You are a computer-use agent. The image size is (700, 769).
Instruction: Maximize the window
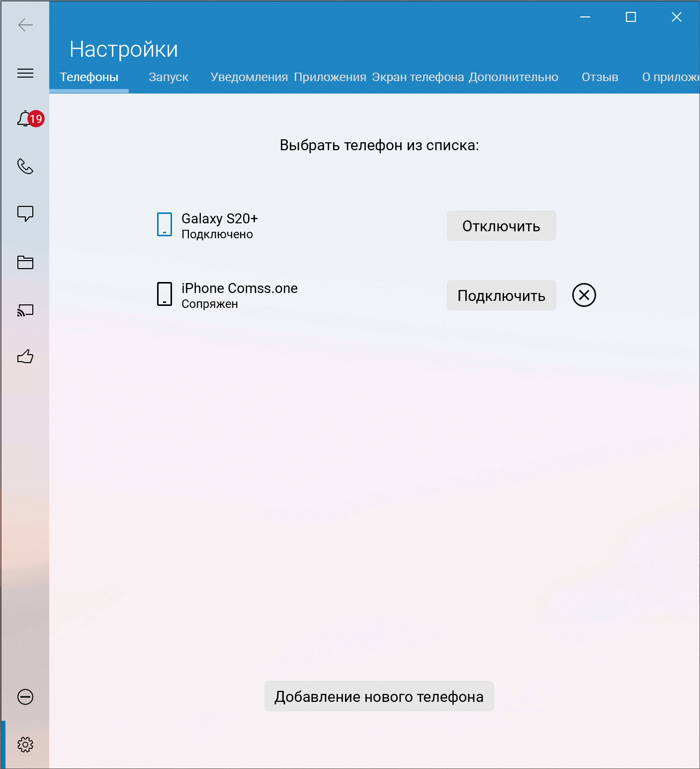pyautogui.click(x=631, y=17)
